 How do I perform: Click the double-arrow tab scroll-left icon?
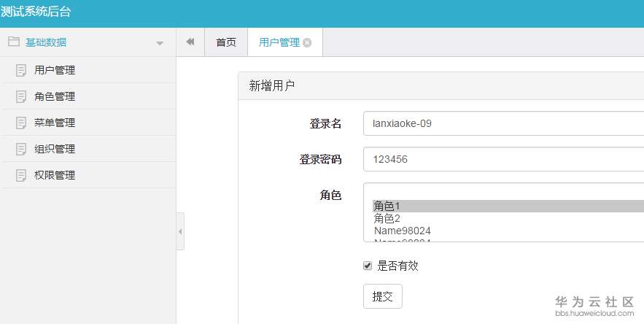(x=190, y=42)
